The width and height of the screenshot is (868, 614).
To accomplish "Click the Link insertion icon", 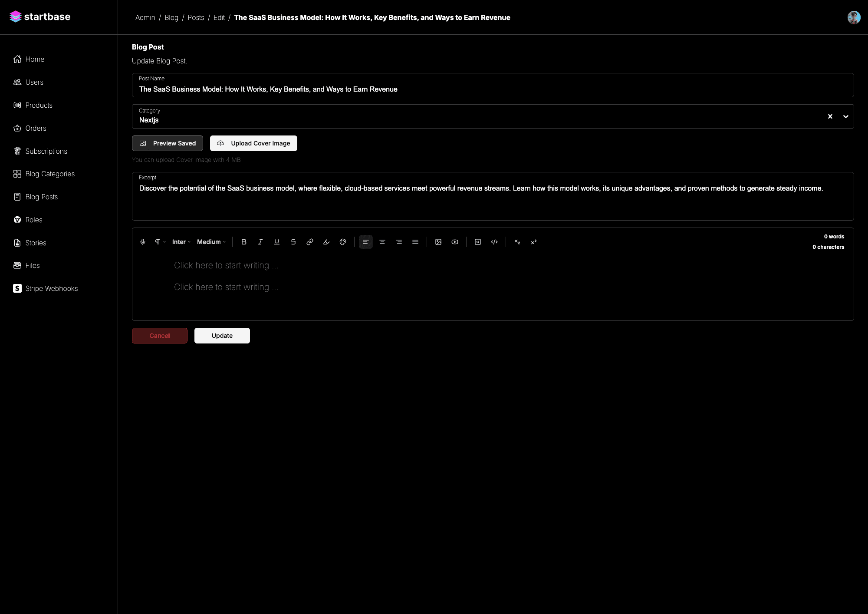I will pyautogui.click(x=310, y=242).
